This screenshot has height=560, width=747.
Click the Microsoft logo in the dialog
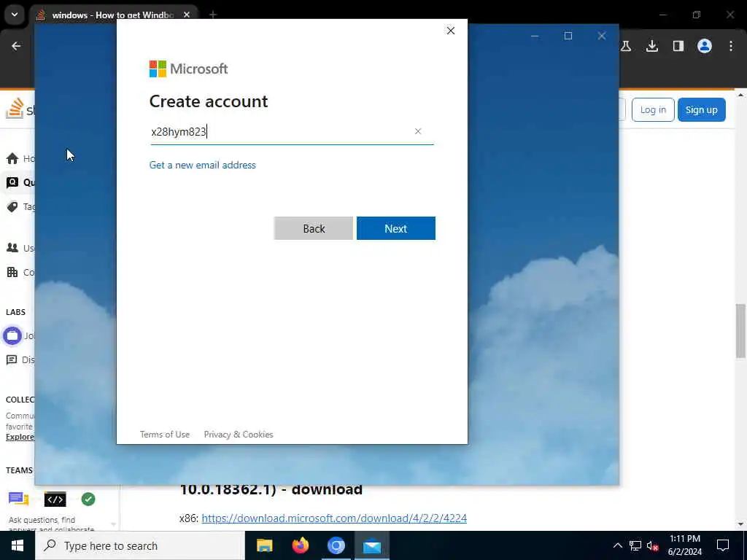click(189, 69)
